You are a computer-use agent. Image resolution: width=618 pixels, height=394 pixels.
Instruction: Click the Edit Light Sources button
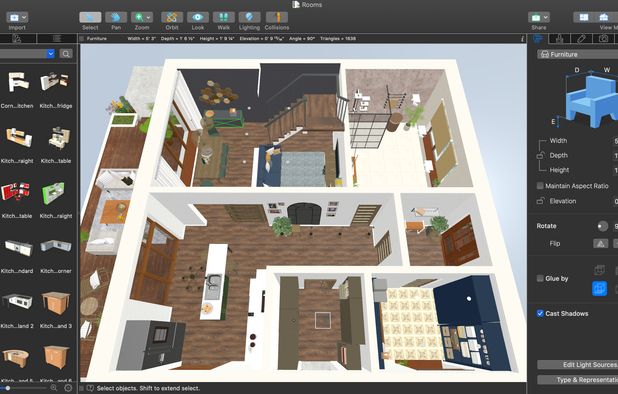click(578, 364)
